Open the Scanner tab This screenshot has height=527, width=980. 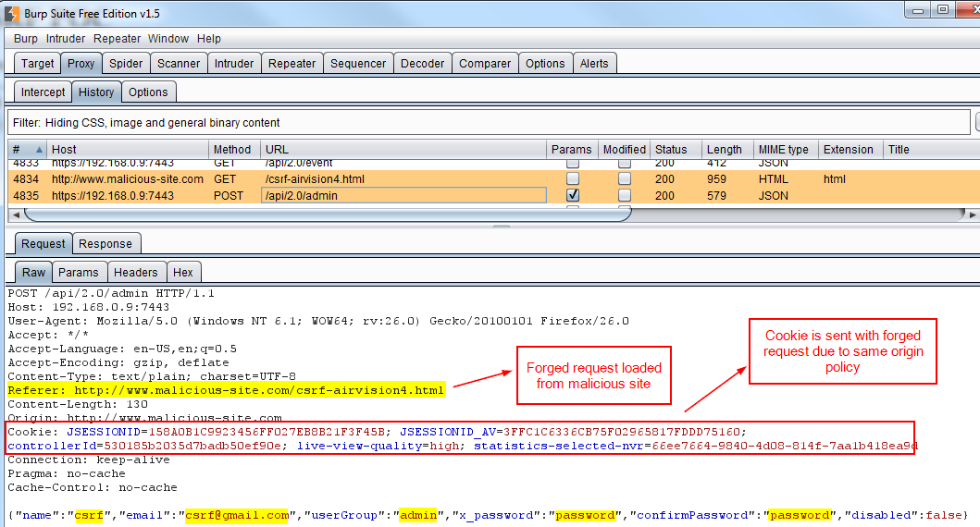[178, 63]
